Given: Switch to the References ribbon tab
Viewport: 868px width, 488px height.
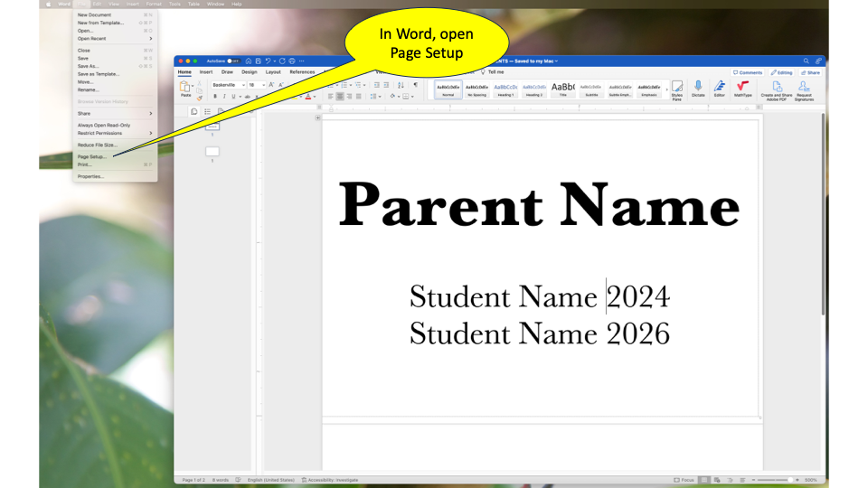Looking at the screenshot, I should click(302, 72).
